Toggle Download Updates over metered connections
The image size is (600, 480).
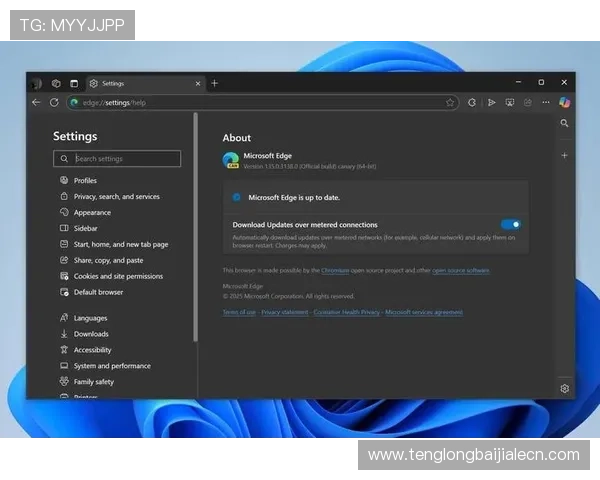(x=510, y=225)
